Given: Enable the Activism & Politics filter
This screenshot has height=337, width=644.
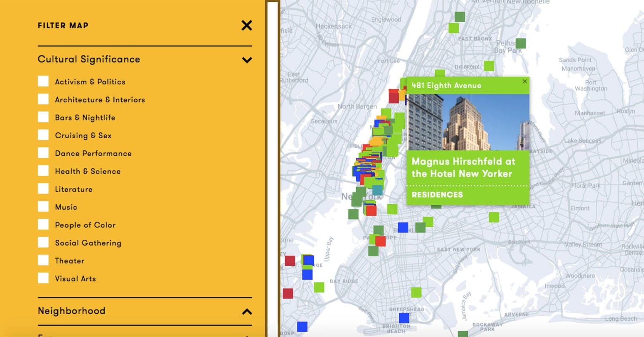Looking at the screenshot, I should click(43, 81).
